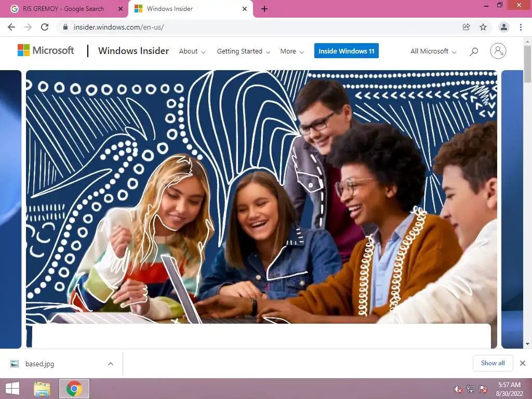Click the muted volume tray icon
Screen dimensions: 532x399
pos(458,389)
